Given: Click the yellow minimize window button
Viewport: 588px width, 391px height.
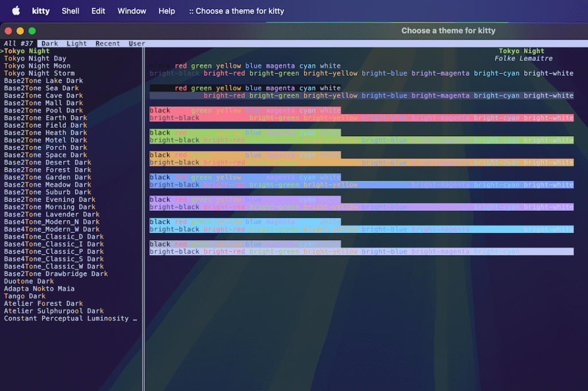Looking at the screenshot, I should point(20,31).
